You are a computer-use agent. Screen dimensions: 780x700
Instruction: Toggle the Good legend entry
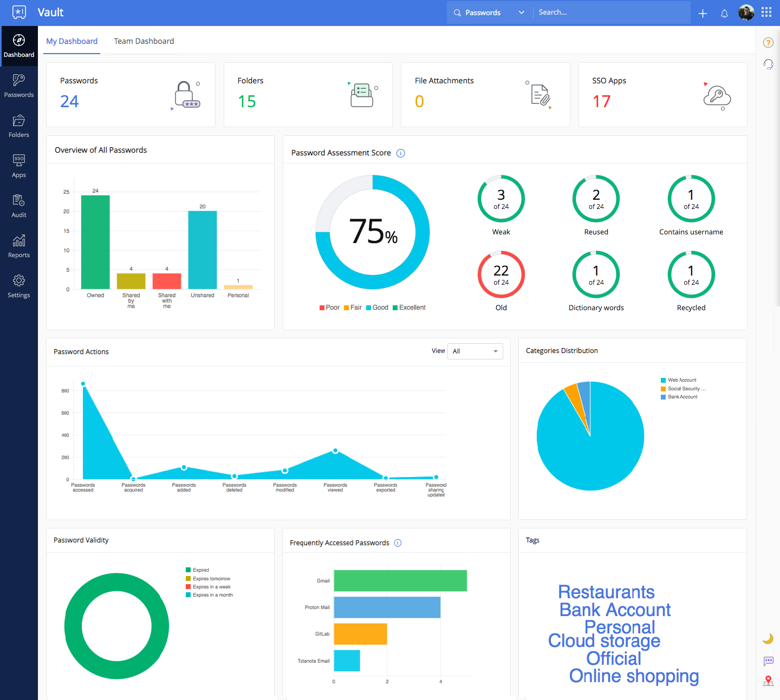click(x=377, y=308)
